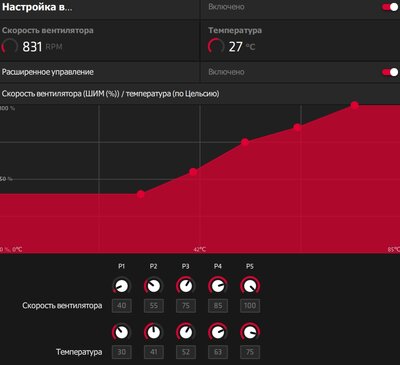Edit P5 fan speed field showing 100
Image resolution: width=400 pixels, height=365 pixels.
(x=250, y=306)
